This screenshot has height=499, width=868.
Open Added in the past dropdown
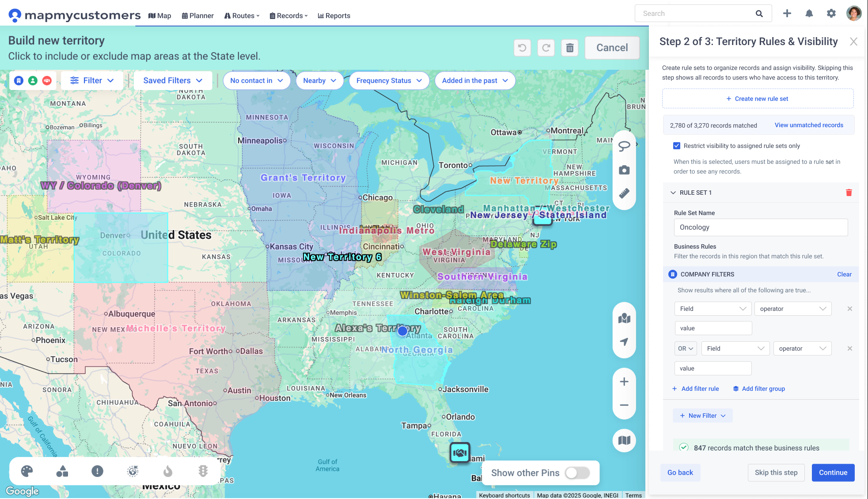pos(475,80)
